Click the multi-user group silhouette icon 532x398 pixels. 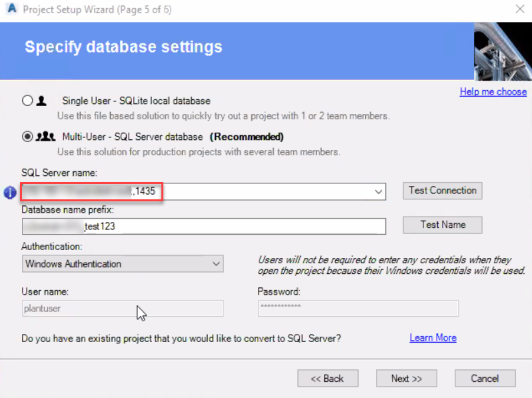(x=45, y=137)
